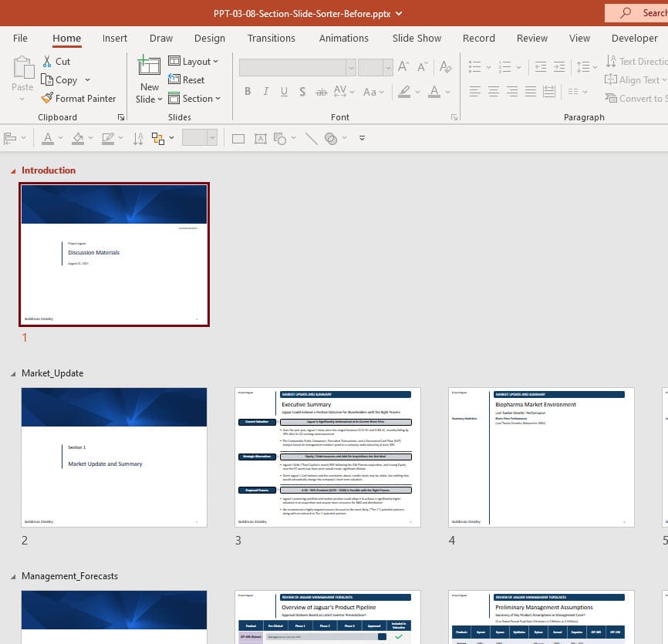Screen dimensions: 668x644
Task: Toggle Italic formatting
Action: click(x=266, y=92)
